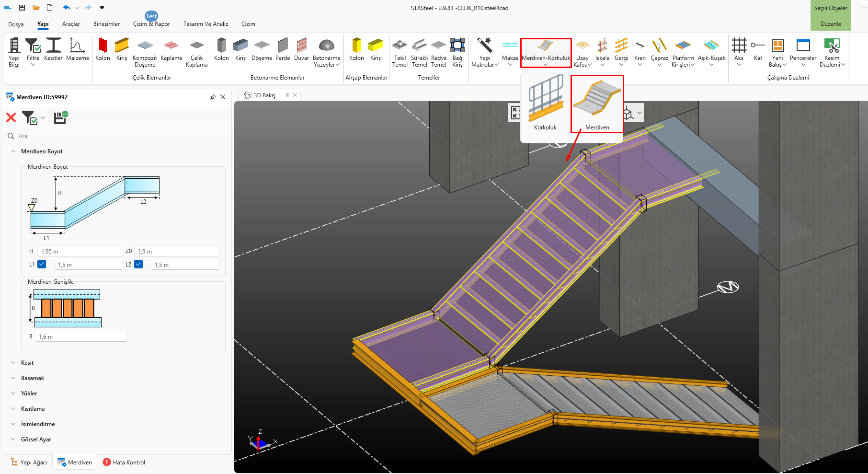Select the Merdiven stair tool in dropdown
The image size is (868, 474).
597,104
